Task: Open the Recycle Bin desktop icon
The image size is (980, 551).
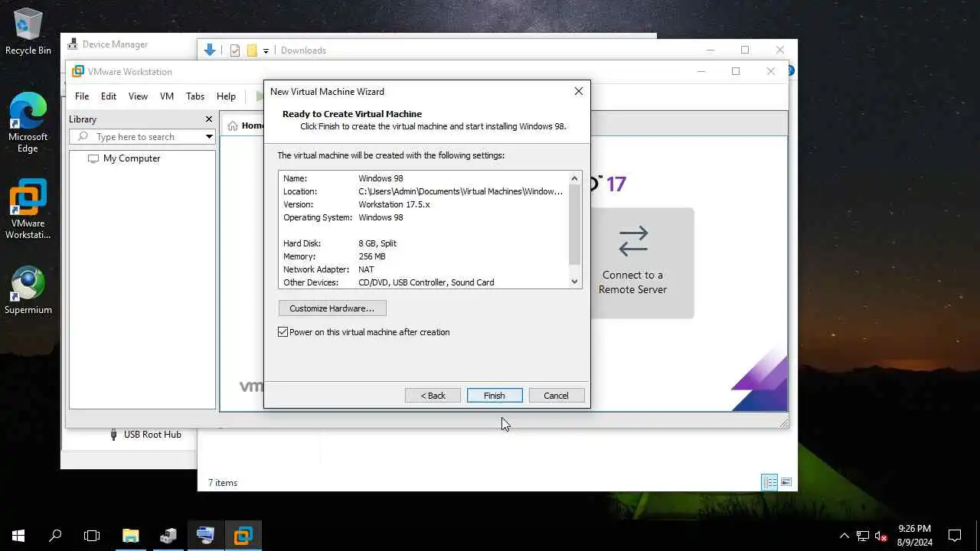Action: [x=28, y=31]
